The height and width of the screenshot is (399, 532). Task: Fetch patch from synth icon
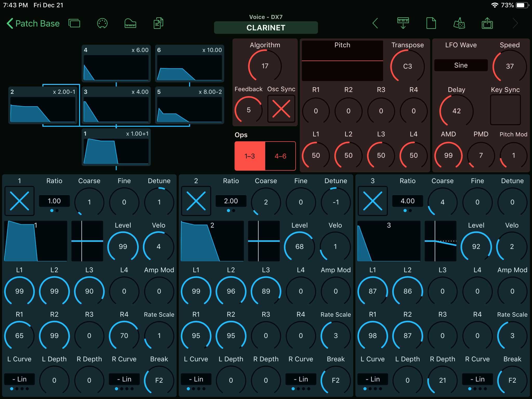(x=403, y=23)
